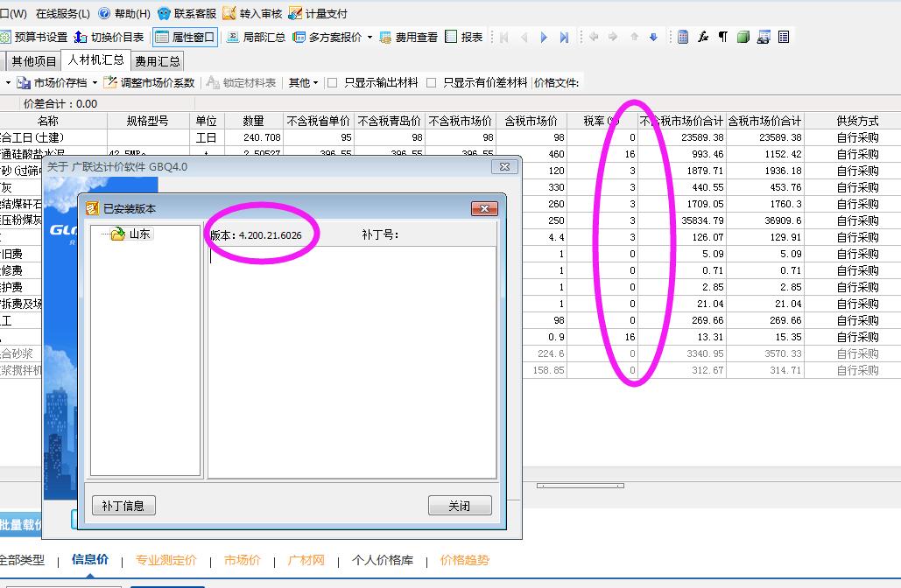Image resolution: width=901 pixels, height=588 pixels.
Task: Click 补丁信息 patch info button
Action: click(123, 506)
